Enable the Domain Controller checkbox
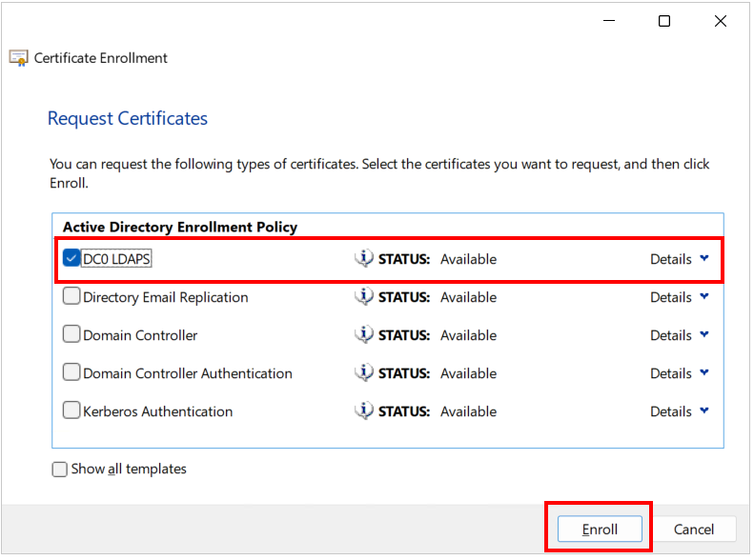The width and height of the screenshot is (754, 560). tap(71, 334)
